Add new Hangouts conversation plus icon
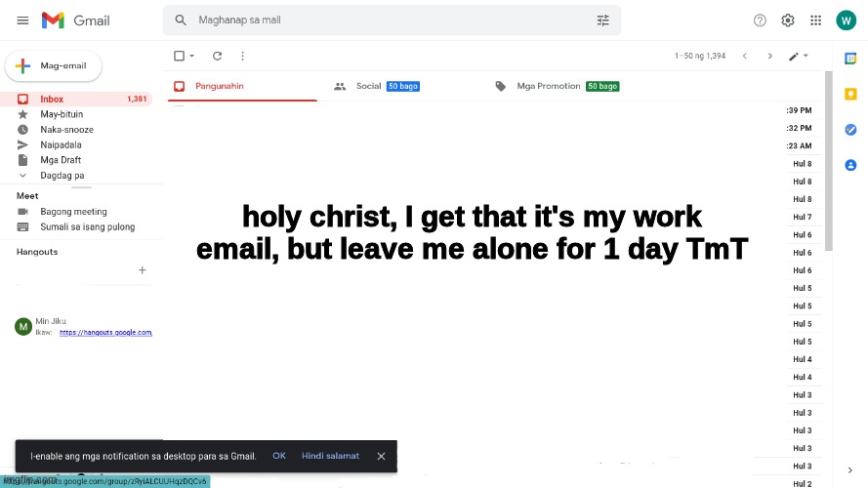Viewport: 868px width, 488px height. click(143, 270)
